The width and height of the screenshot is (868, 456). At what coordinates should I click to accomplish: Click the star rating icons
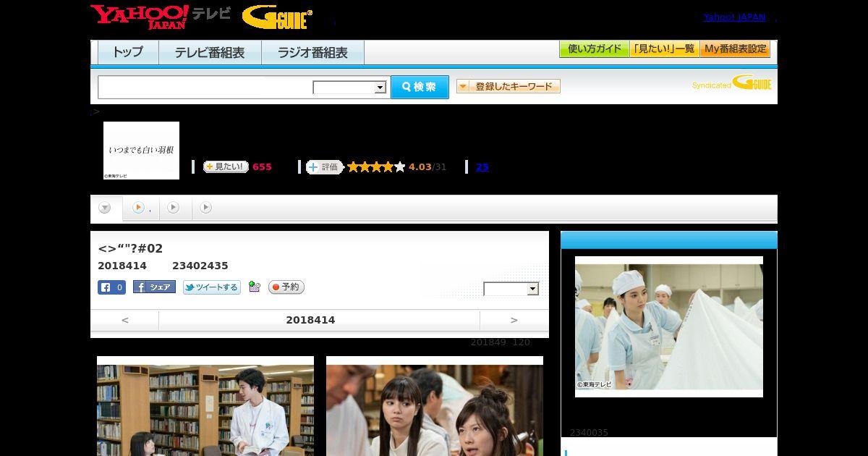tap(376, 167)
